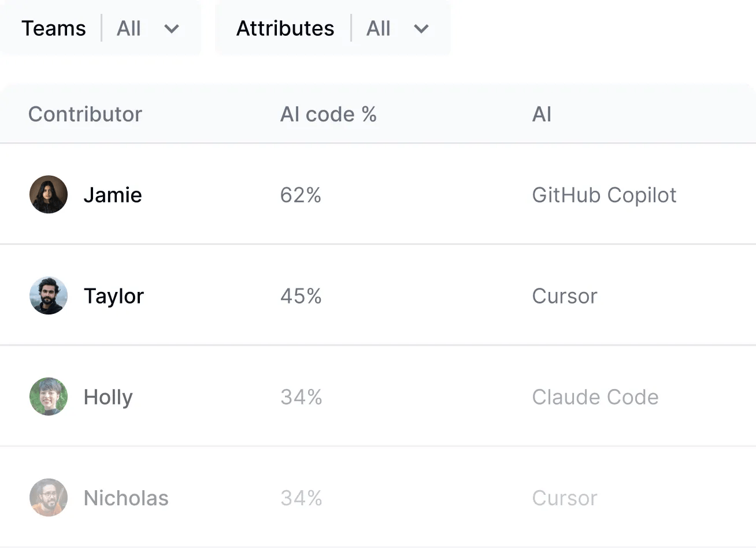Select the Holly contributor name
This screenshot has width=756, height=548.
[x=108, y=397]
